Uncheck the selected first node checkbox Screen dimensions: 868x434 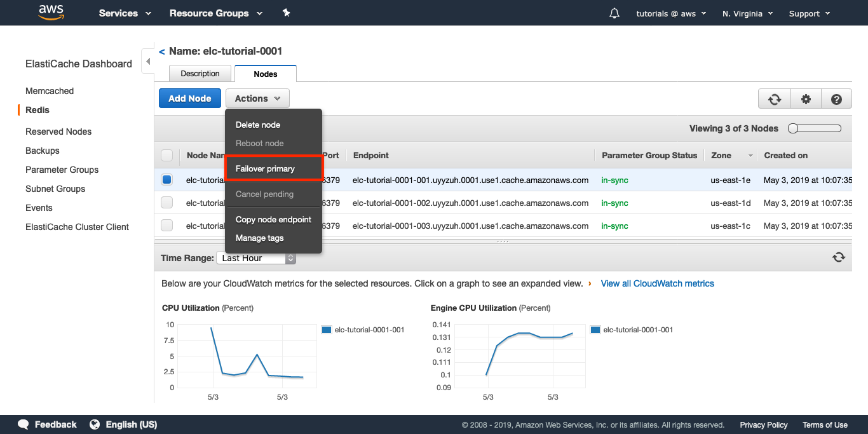pos(166,180)
